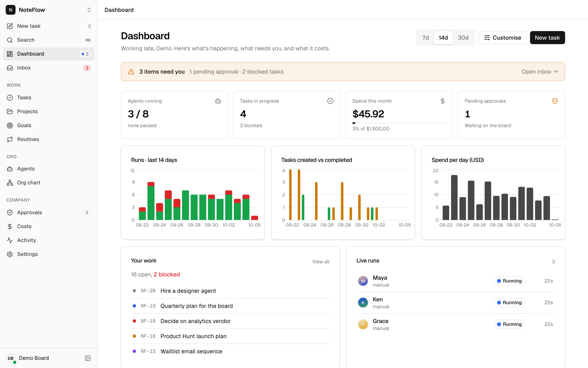Click View all in Your work
Viewport: 588px width, 368px height.
pos(321,262)
